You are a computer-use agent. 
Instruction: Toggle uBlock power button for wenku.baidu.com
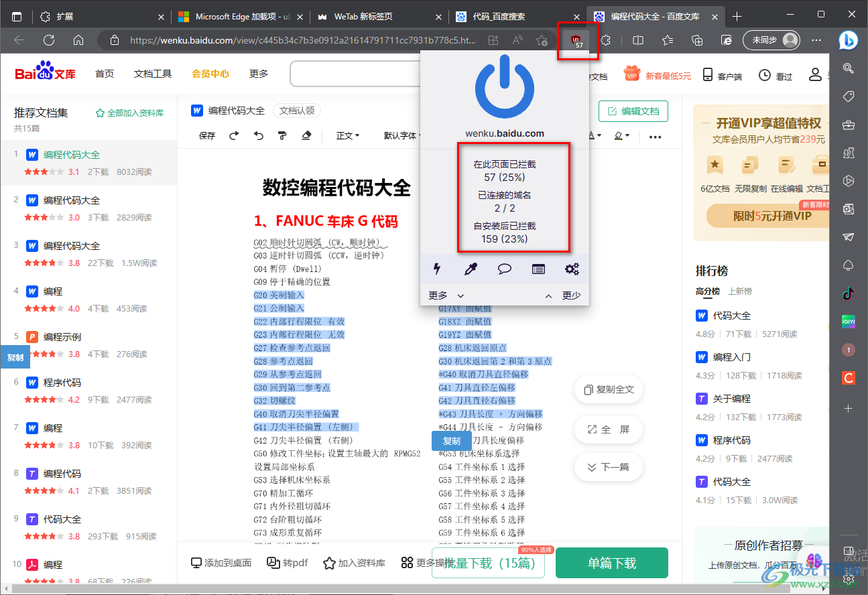click(505, 88)
